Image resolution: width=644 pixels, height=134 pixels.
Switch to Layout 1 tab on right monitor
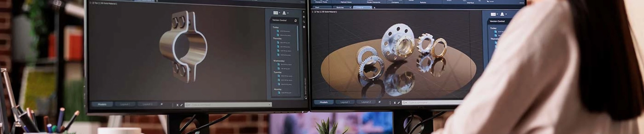point(345,102)
